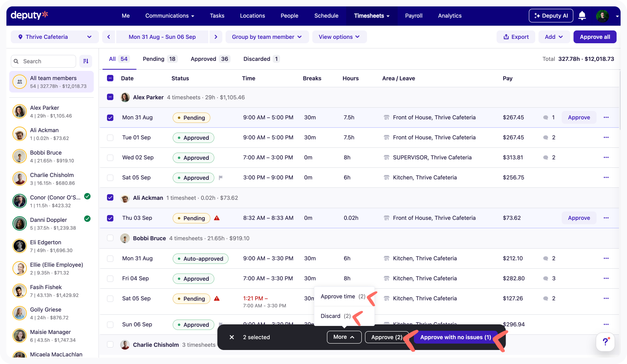Screen dimensions: 627x364
Task: Switch to the Approved tab
Action: tap(210, 59)
